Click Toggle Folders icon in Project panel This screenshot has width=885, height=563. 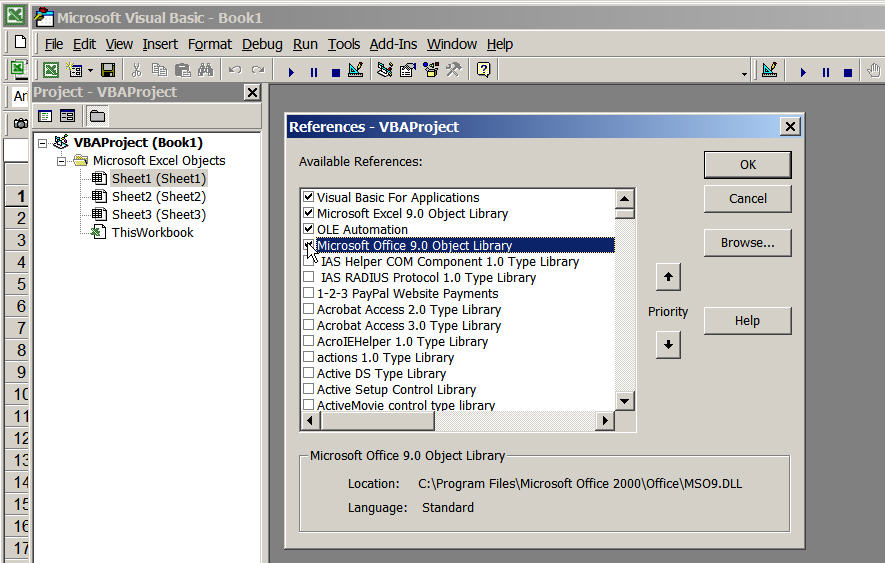[97, 116]
